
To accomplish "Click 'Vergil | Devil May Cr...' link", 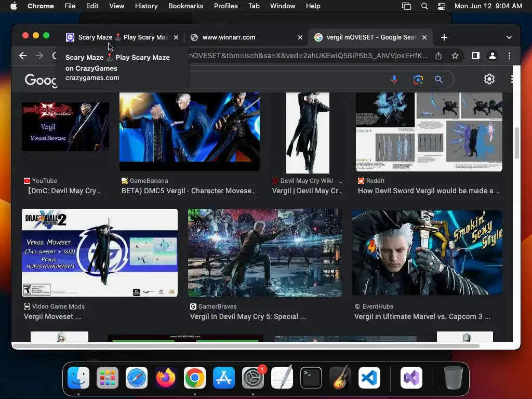I will (308, 191).
